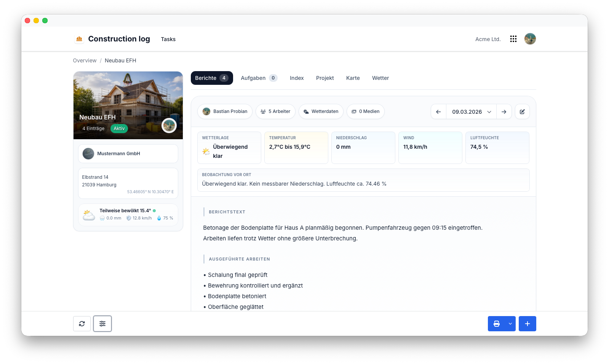Open Tasks in the top navigation
Screen dimensions: 609x364
coord(168,39)
